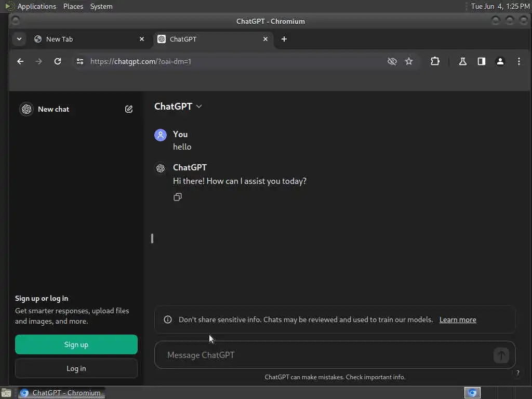532x399 pixels.
Task: Click the ChatGPT response avatar icon
Action: click(161, 168)
